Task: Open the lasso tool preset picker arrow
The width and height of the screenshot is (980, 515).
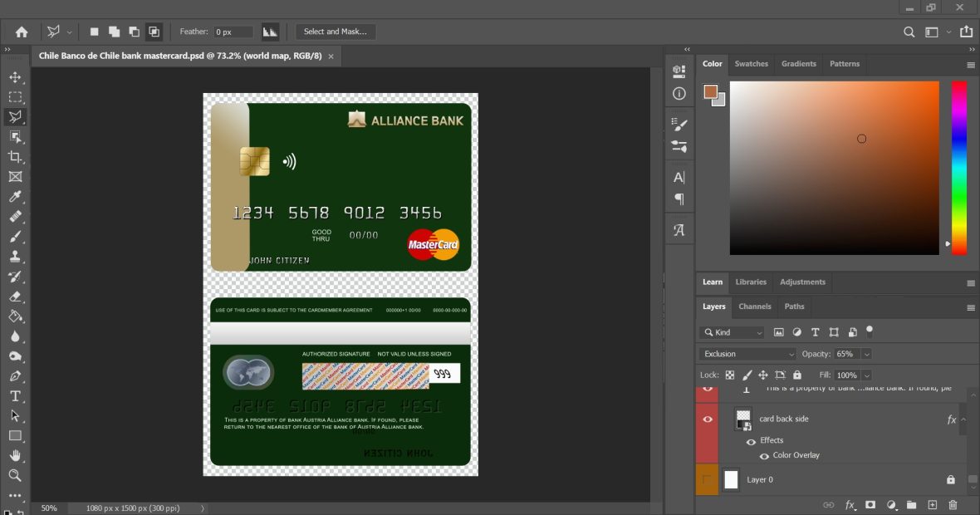Action: pos(70,32)
